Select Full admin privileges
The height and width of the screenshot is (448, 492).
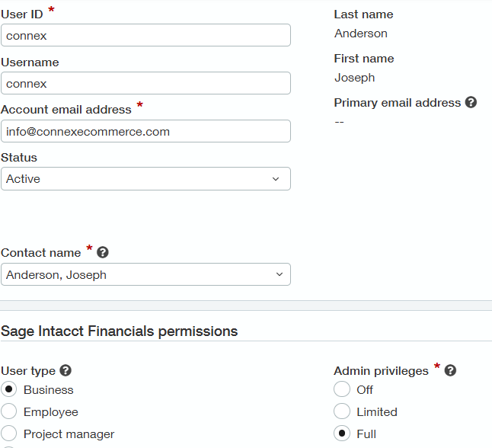342,434
